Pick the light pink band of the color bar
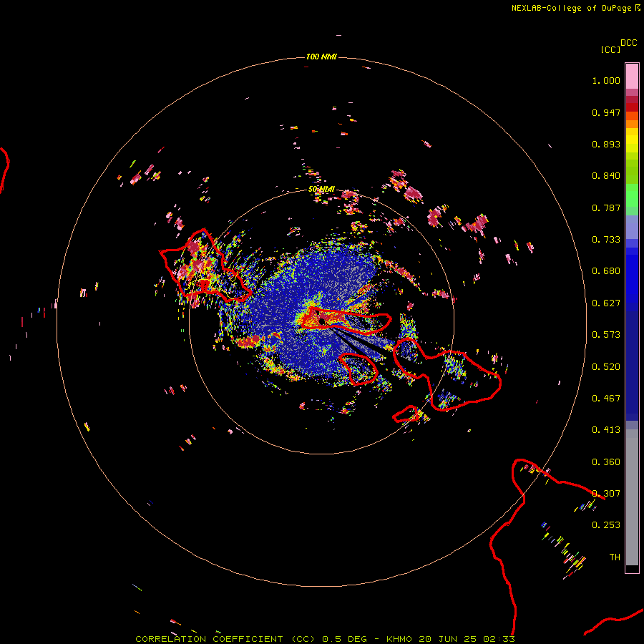Image resolution: width=644 pixels, height=644 pixels. point(632,77)
